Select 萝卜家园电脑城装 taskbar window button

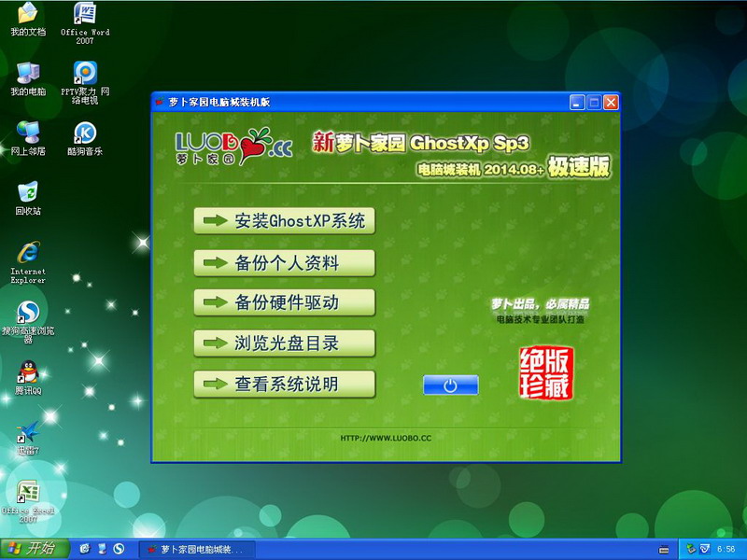[197, 550]
